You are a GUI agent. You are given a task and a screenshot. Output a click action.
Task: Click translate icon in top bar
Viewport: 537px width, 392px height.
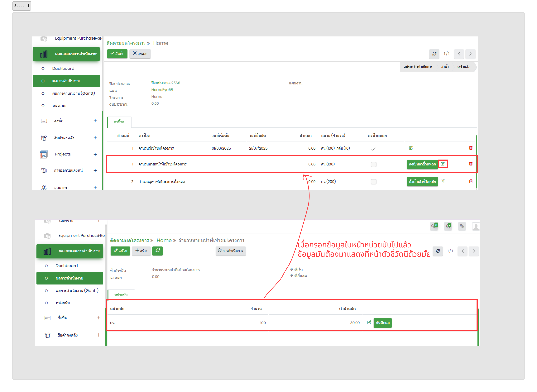(462, 226)
